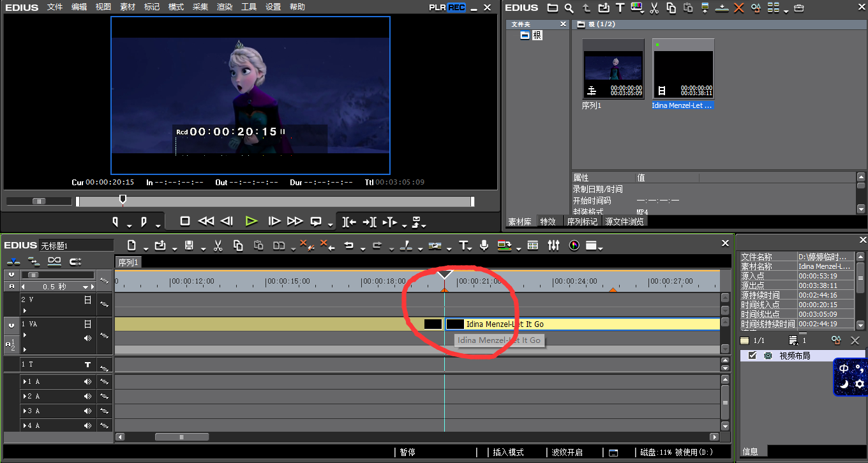Screen dimensions: 868x463
Task: Uncheck the 视频布局 effect checkbox
Action: (752, 356)
